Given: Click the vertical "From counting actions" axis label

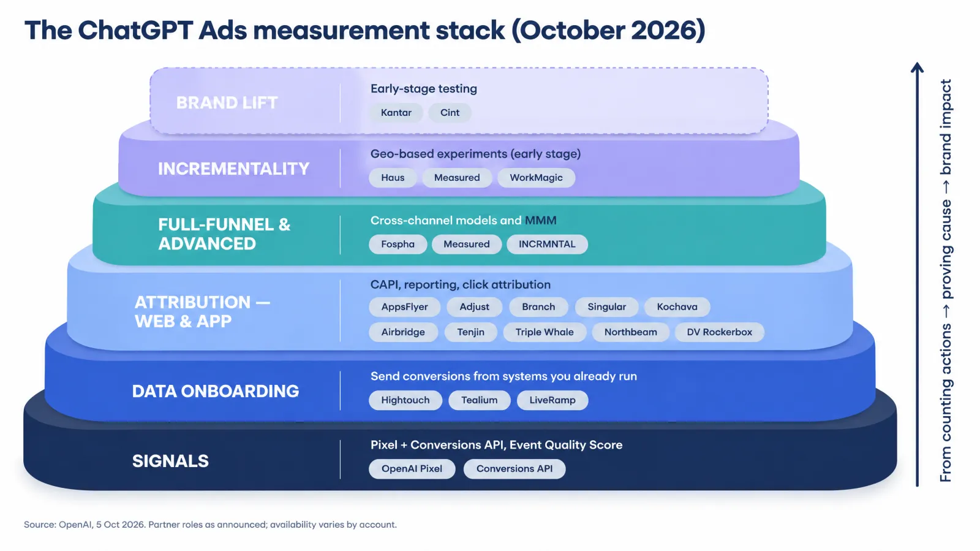Looking at the screenshot, I should tap(946, 280).
